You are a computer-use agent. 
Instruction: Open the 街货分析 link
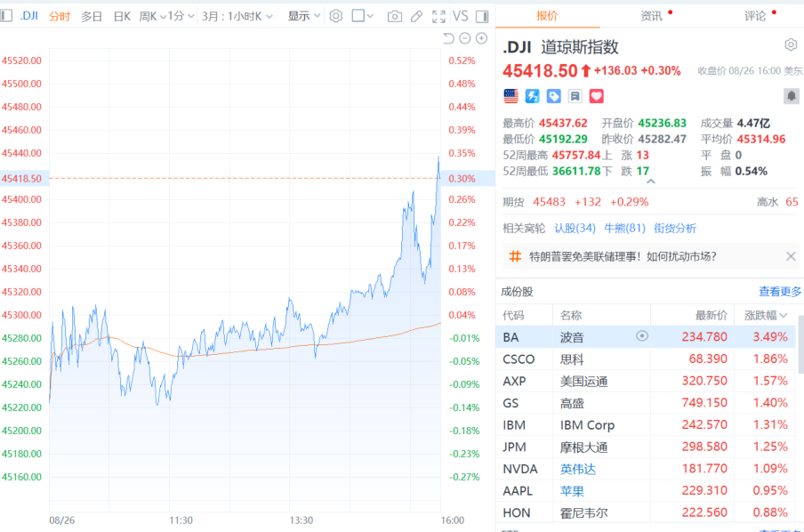[675, 228]
